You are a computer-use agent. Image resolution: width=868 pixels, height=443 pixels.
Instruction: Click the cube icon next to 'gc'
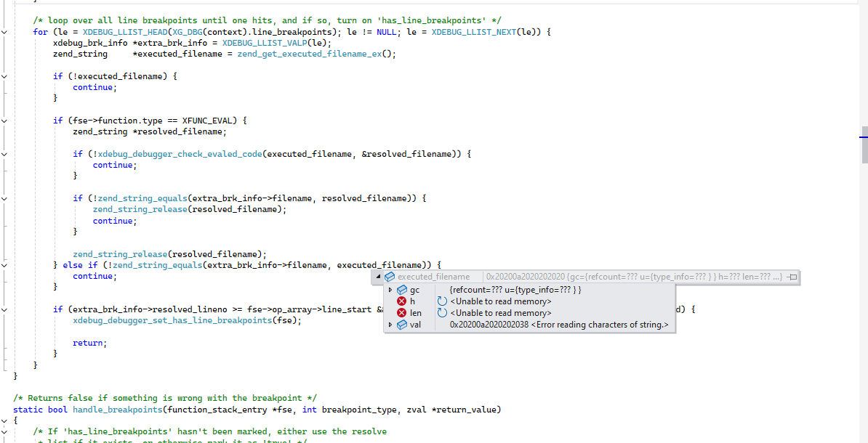(x=401, y=290)
